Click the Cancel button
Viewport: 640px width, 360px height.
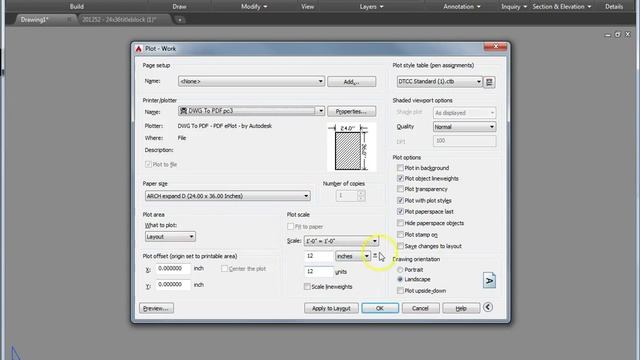pos(420,308)
